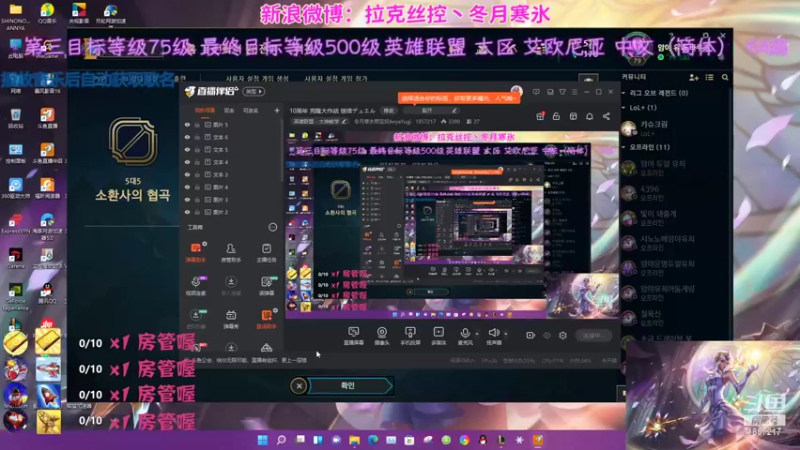Add camera source 摄像头
This screenshot has height=450, width=800.
tap(382, 336)
